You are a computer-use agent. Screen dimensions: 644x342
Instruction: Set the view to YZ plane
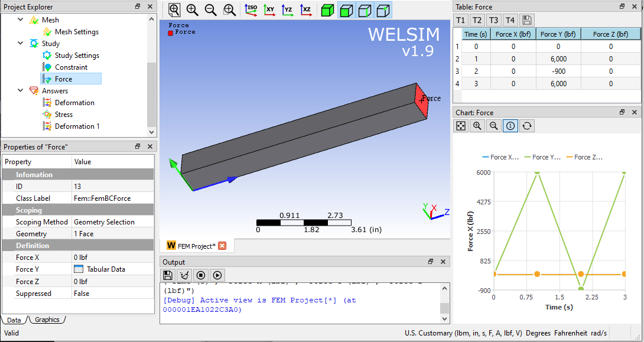click(288, 10)
